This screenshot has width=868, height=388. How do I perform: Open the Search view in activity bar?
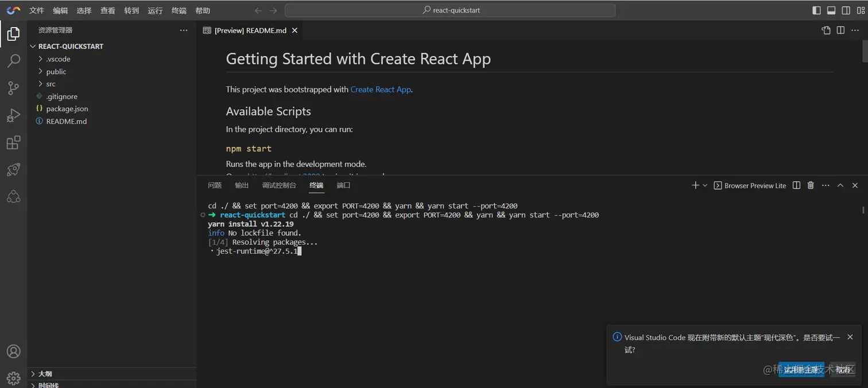pos(13,61)
